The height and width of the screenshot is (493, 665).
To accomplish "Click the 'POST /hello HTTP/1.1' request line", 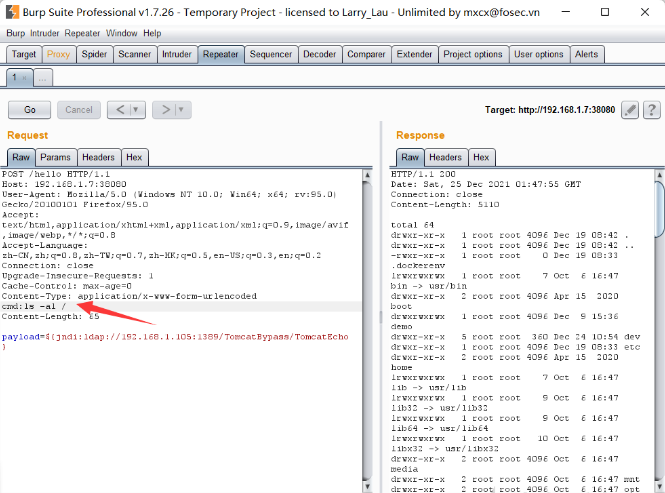I will coord(56,174).
